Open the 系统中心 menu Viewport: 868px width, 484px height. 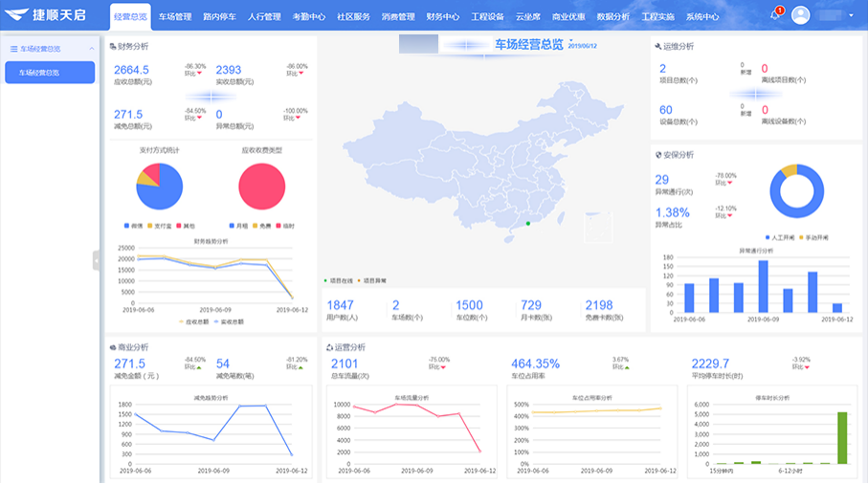(702, 16)
